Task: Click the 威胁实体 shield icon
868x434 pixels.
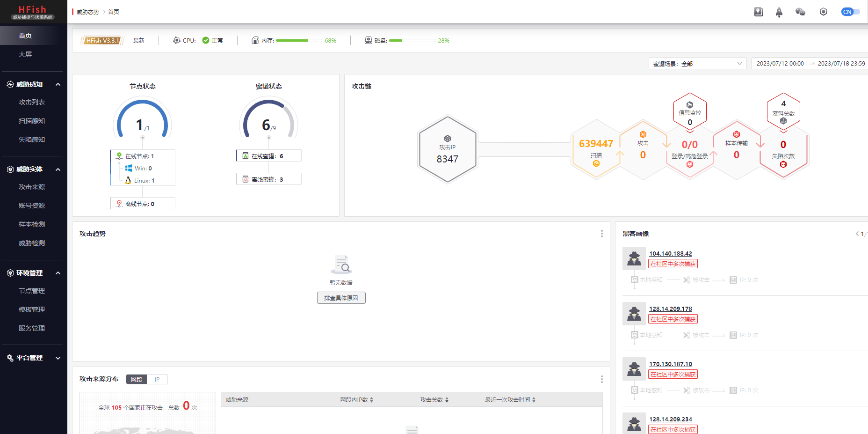Action: [10, 169]
